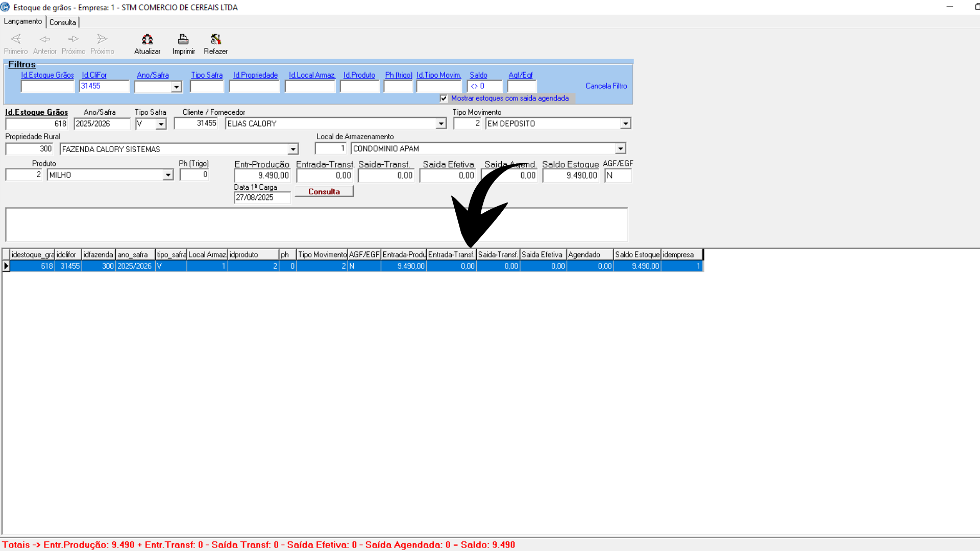The image size is (980, 551).
Task: Open the Tipo Movimento dropdown
Action: 625,123
